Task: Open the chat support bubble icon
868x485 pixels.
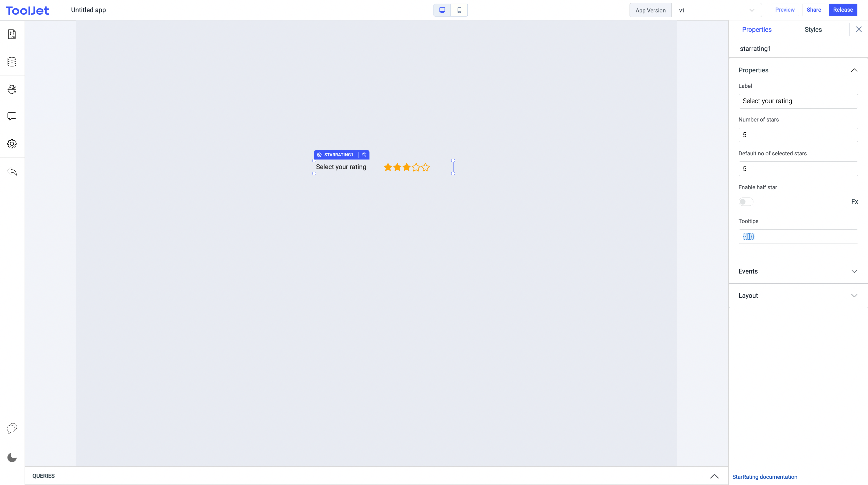Action: 12,428
